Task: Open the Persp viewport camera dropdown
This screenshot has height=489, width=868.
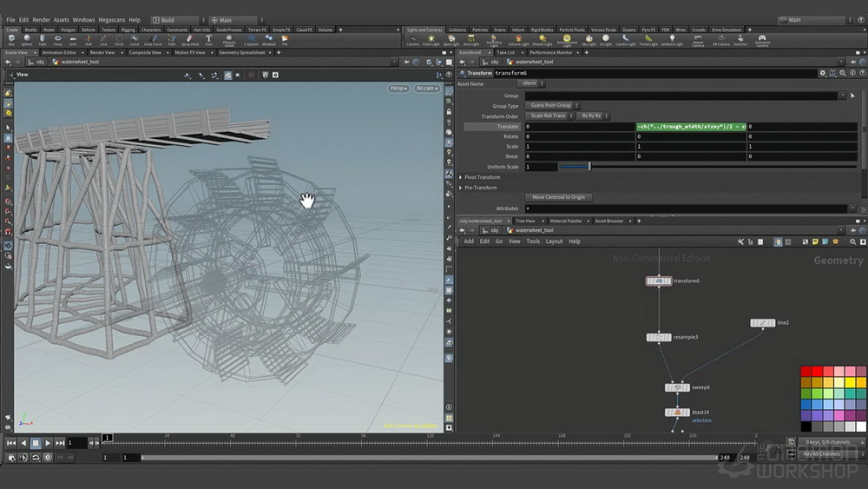Action: [398, 88]
